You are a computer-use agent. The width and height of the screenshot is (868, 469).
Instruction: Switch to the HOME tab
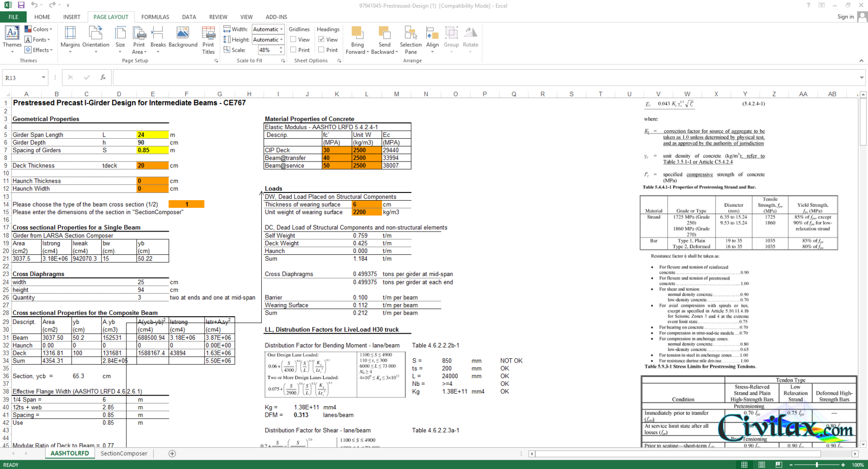point(42,17)
